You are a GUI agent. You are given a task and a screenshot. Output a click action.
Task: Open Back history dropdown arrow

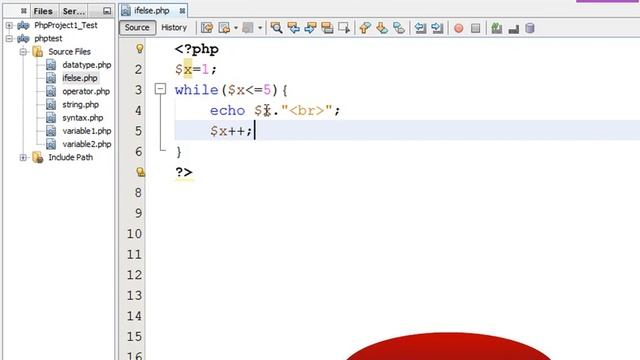tap(236, 28)
